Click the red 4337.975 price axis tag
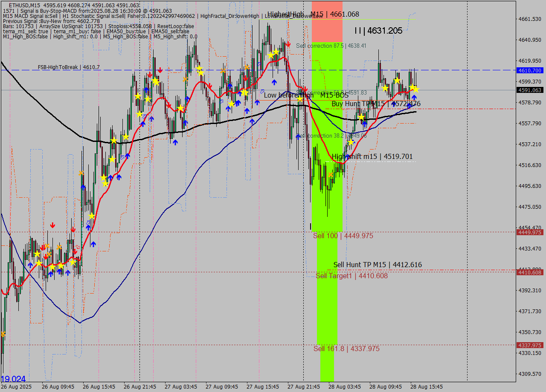The width and height of the screenshot is (546, 392). point(529,345)
